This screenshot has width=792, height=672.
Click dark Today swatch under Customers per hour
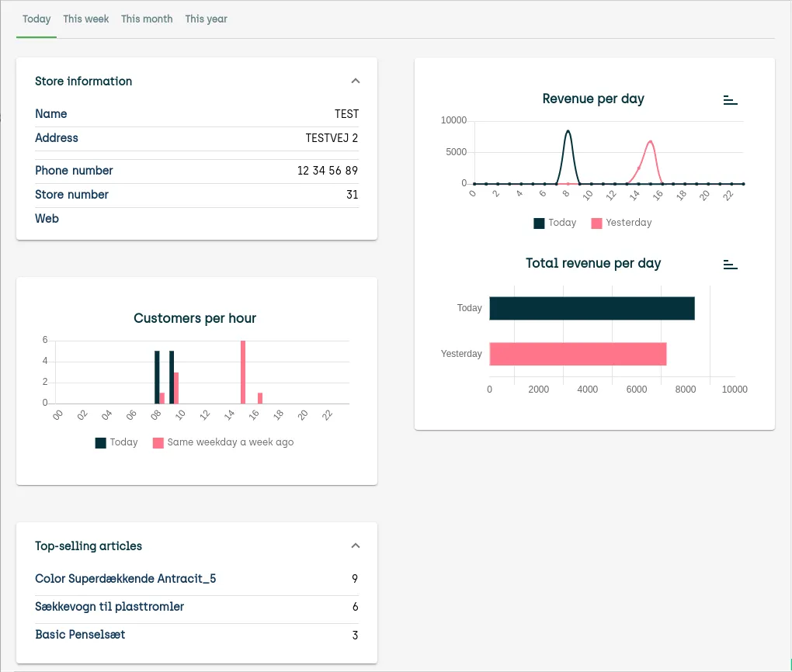100,443
